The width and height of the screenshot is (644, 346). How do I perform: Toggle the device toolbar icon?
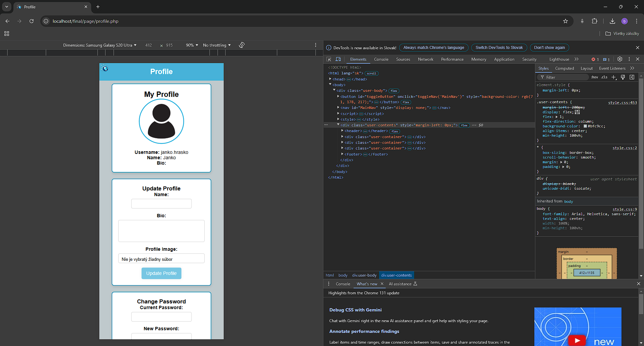[x=338, y=59]
